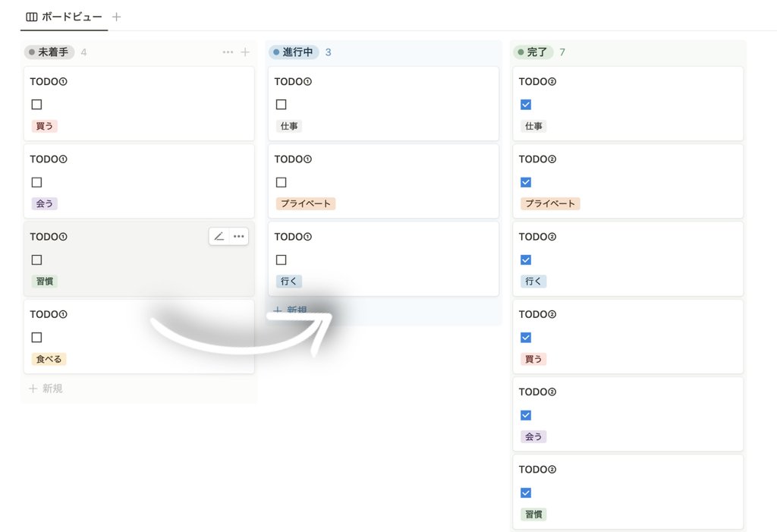Image resolution: width=777 pixels, height=532 pixels.
Task: Open the TODO② title on the 完了 仕事 card
Action: tap(538, 82)
